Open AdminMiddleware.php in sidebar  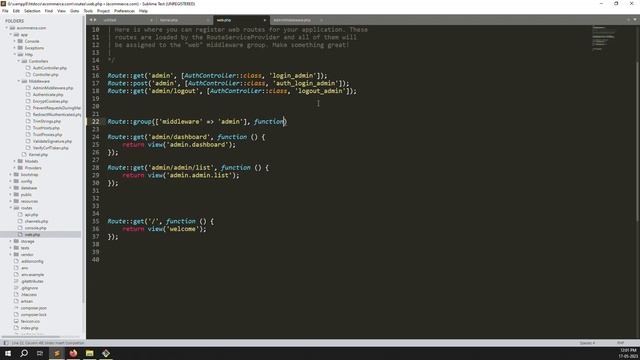pyautogui.click(x=53, y=88)
